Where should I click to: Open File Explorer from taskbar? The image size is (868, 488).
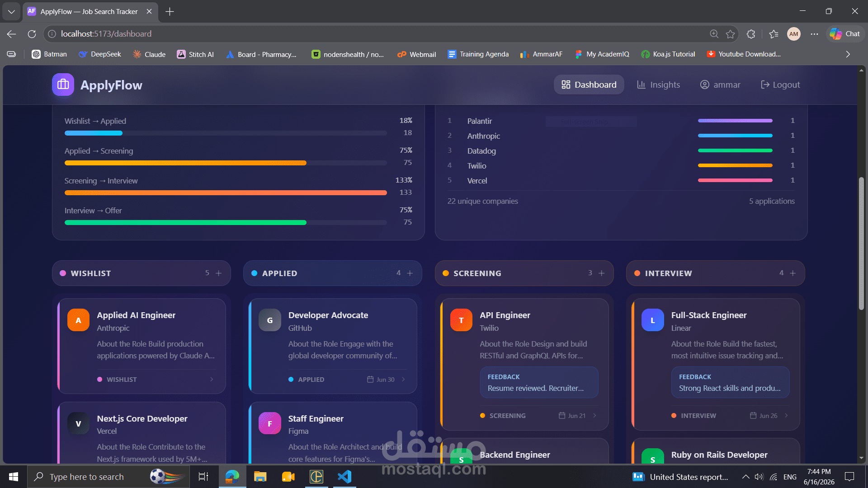[260, 477]
